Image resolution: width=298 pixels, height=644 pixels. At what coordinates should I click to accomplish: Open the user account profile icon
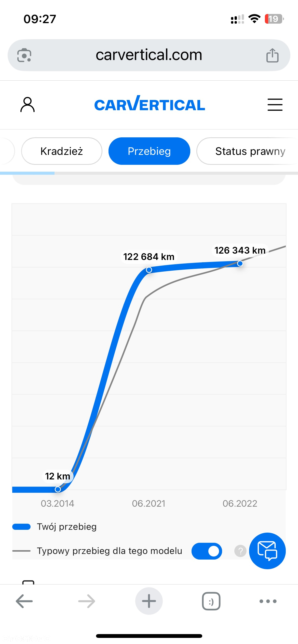28,105
